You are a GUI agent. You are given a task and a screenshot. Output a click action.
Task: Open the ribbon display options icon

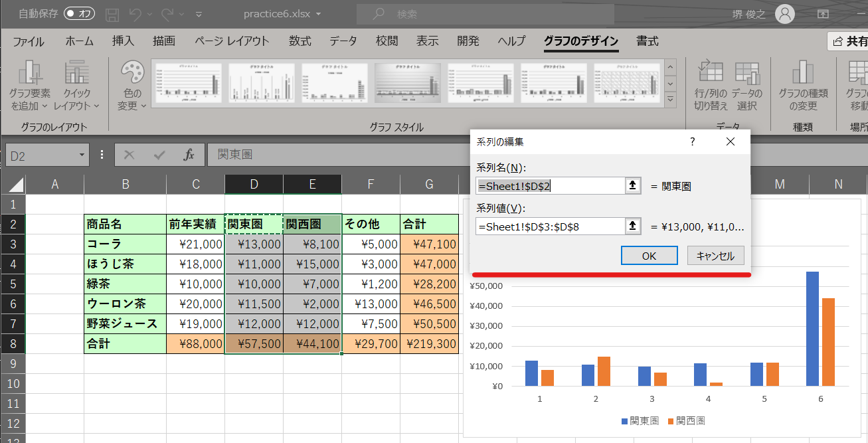point(823,13)
